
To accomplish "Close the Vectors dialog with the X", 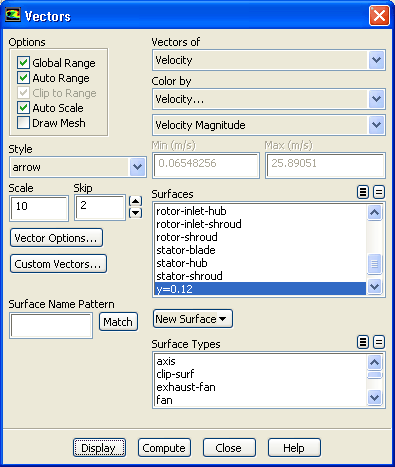I will pyautogui.click(x=379, y=15).
